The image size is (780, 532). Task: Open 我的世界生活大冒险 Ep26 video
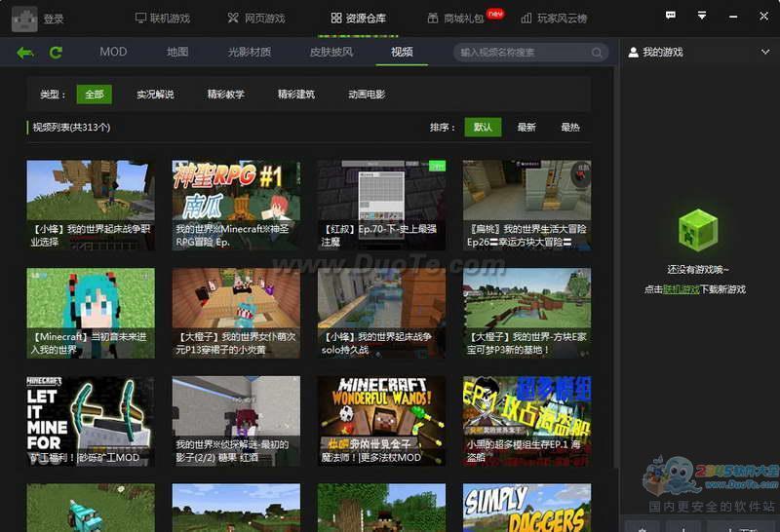pyautogui.click(x=526, y=205)
